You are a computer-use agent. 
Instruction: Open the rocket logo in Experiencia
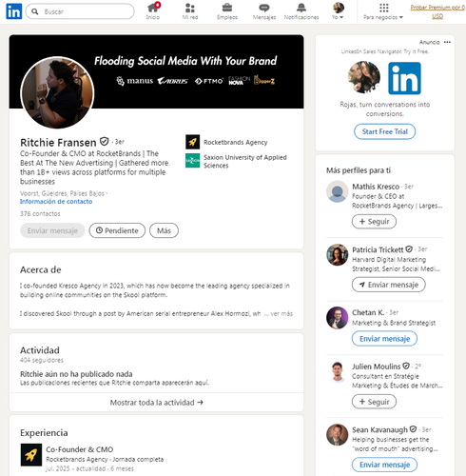[x=31, y=455]
